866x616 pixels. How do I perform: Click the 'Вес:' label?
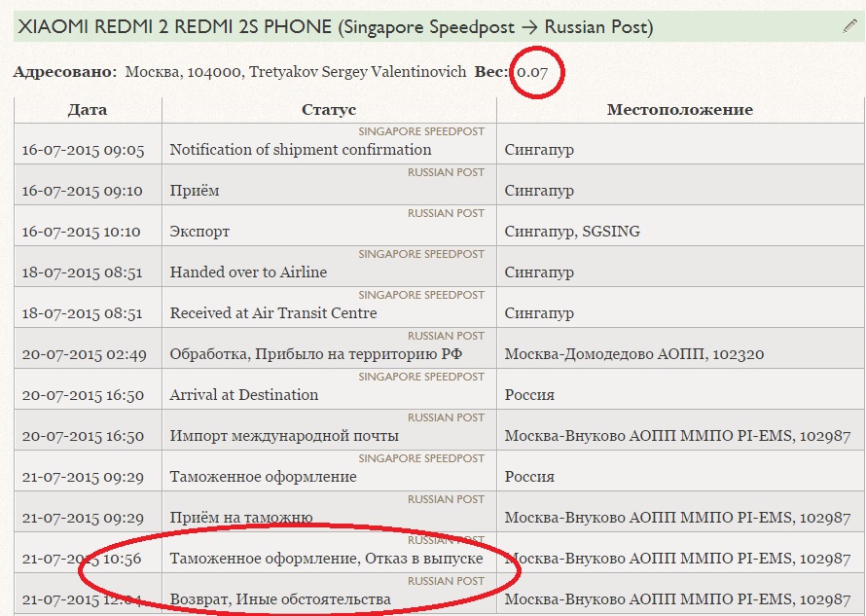tap(491, 72)
